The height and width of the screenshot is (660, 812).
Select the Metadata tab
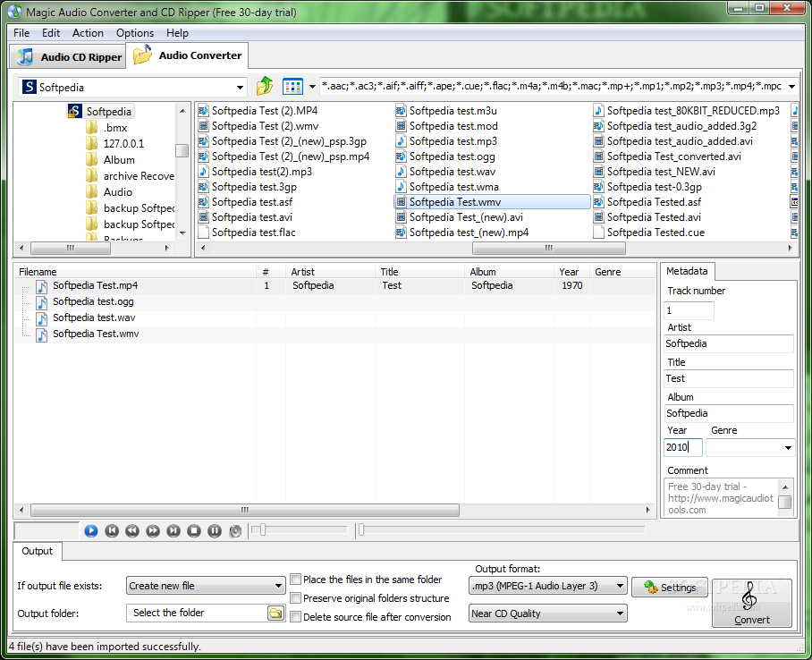(x=687, y=271)
